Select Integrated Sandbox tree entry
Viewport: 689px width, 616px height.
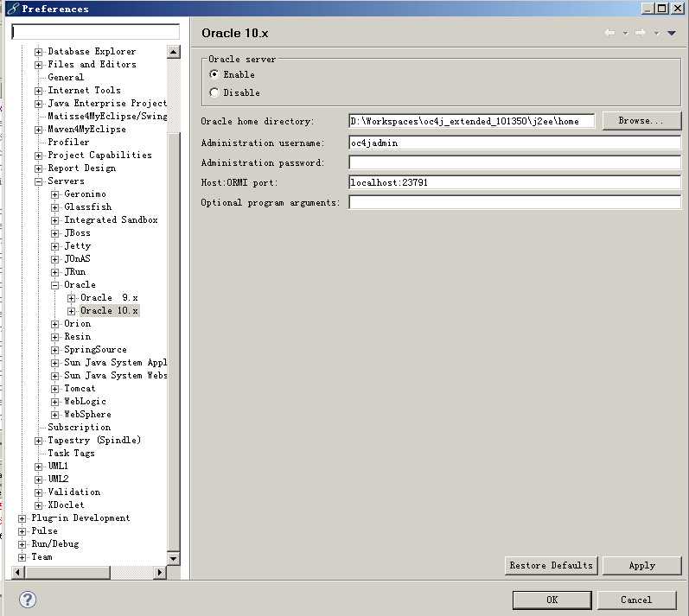coord(111,219)
